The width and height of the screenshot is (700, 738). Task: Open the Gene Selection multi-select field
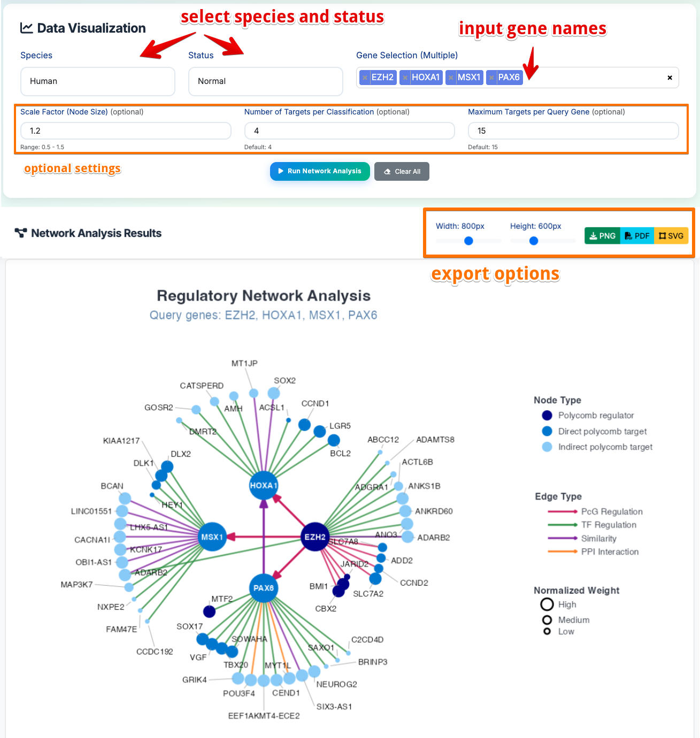point(588,78)
